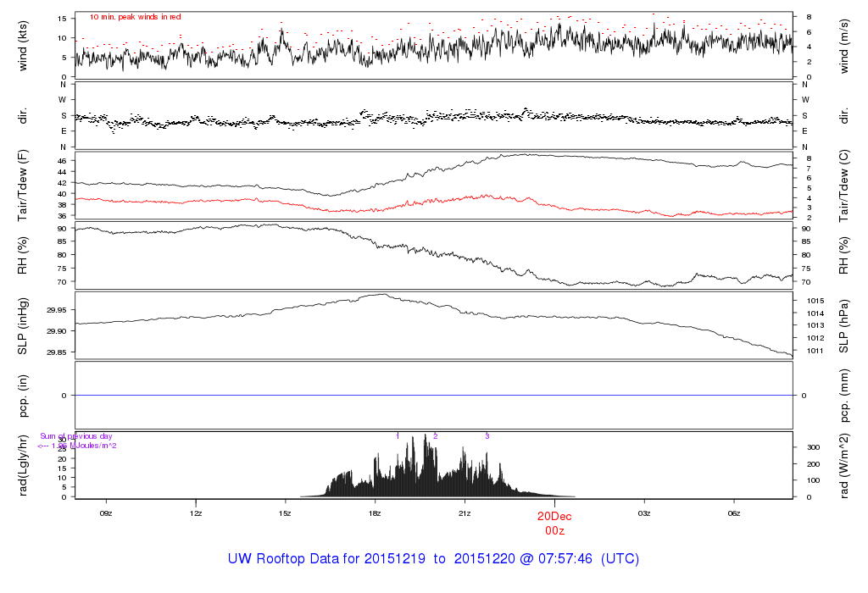
Task: Click the '03z' time axis tick
Action: click(x=644, y=513)
